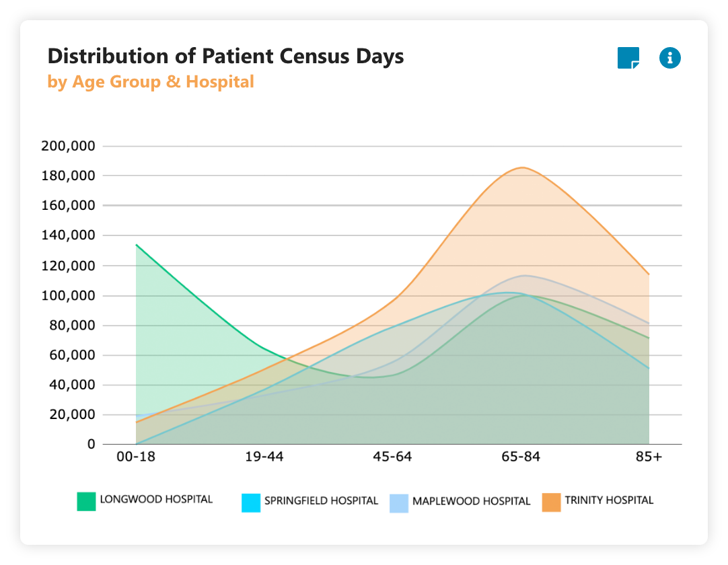The image size is (728, 565).
Task: Toggle Longwood Hospital green legend swatch
Action: pyautogui.click(x=86, y=501)
